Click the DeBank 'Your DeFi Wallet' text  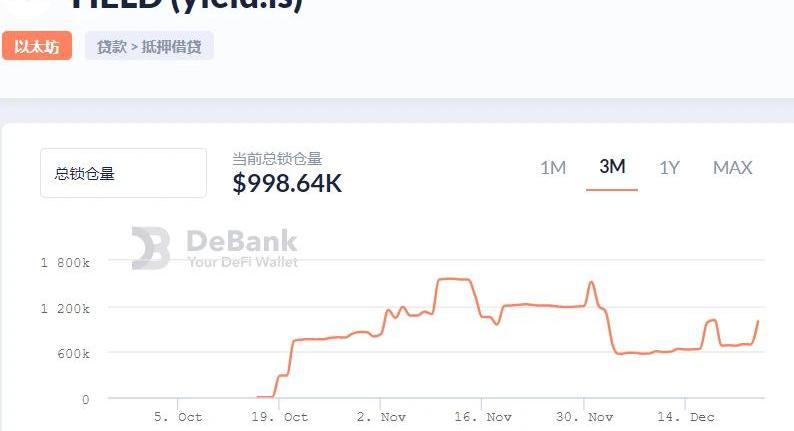click(242, 262)
